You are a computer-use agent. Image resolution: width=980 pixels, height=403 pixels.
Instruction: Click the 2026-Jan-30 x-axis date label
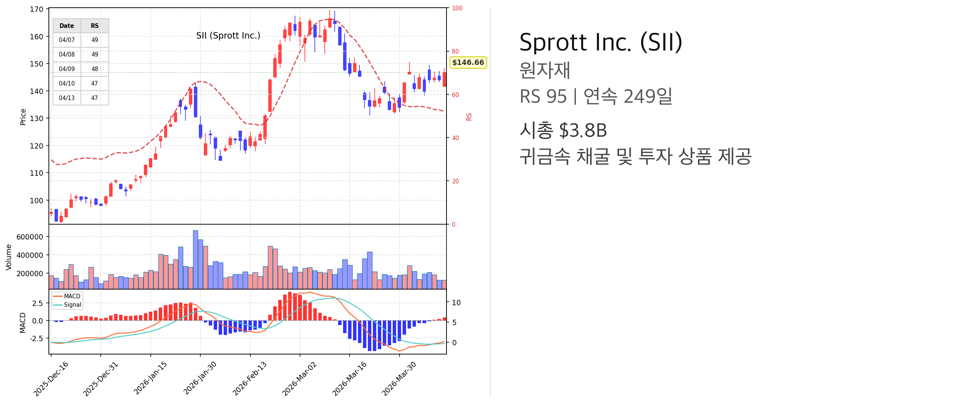click(x=200, y=378)
